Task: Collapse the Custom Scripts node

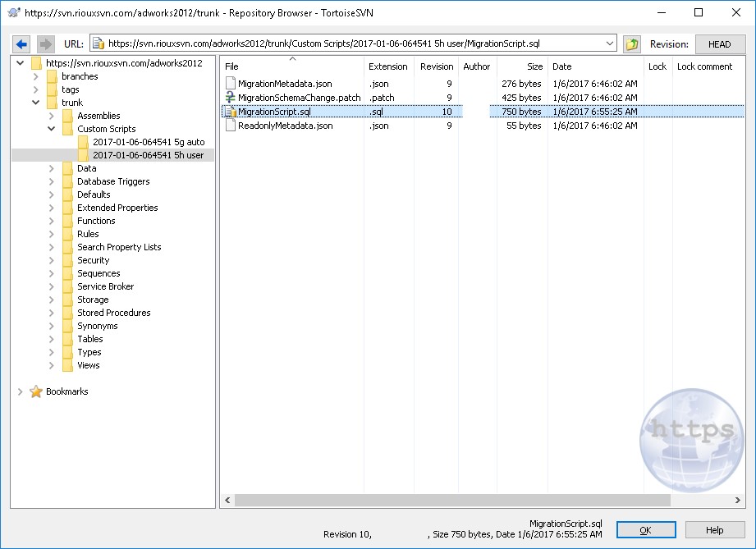Action: pyautogui.click(x=51, y=129)
